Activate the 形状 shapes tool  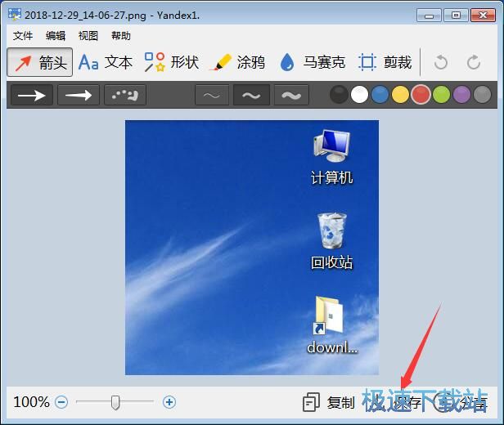[x=171, y=62]
